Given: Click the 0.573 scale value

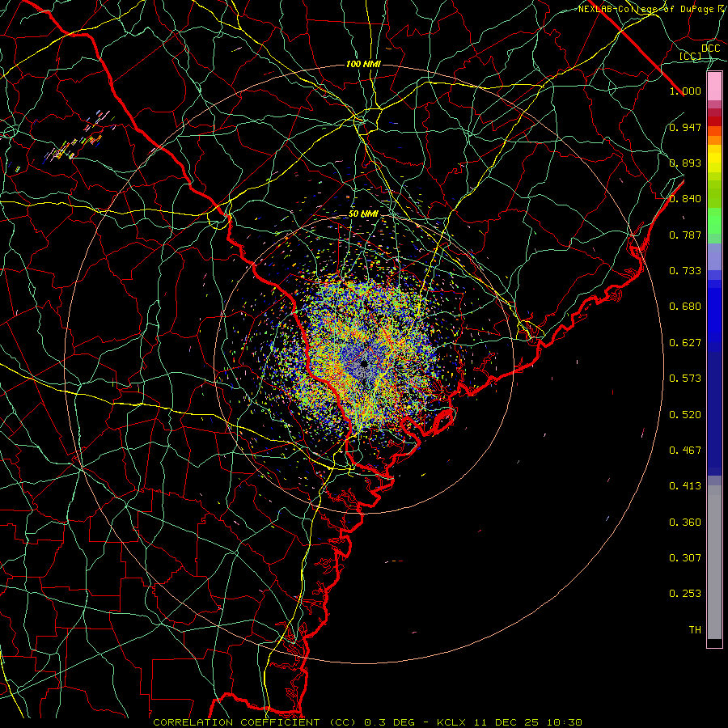Looking at the screenshot, I should click(685, 378).
